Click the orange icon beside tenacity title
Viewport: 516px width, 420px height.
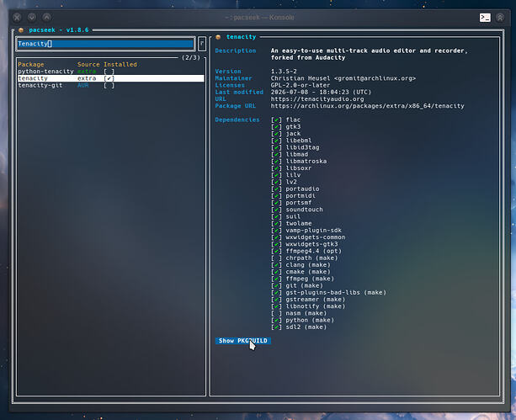click(x=218, y=37)
